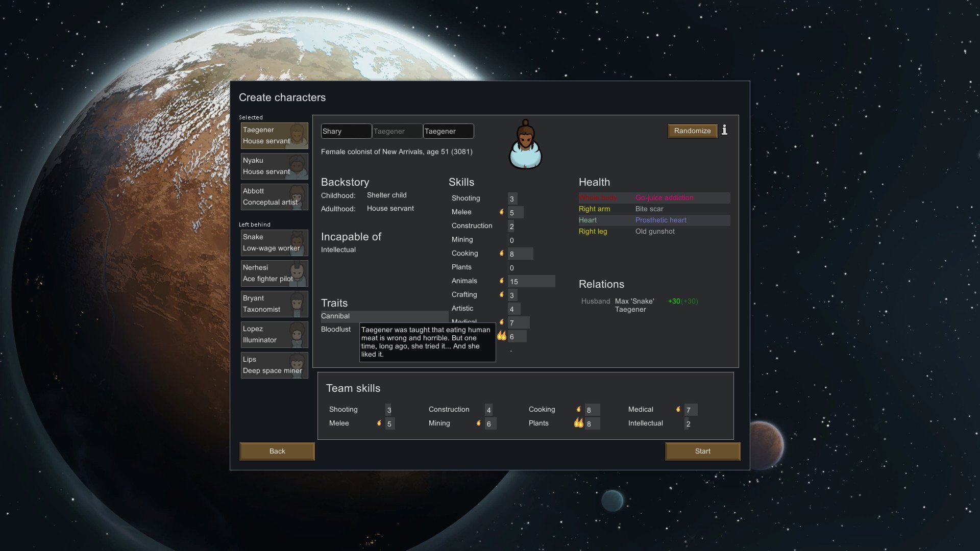This screenshot has width=980, height=551.
Task: Toggle the Incapable of Intellectual skill
Action: tap(338, 249)
